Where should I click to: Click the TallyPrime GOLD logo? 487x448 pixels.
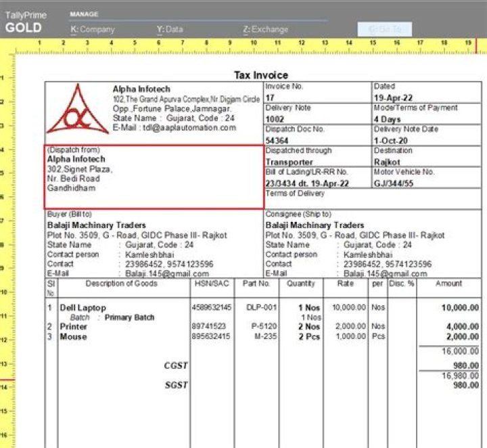coord(26,22)
